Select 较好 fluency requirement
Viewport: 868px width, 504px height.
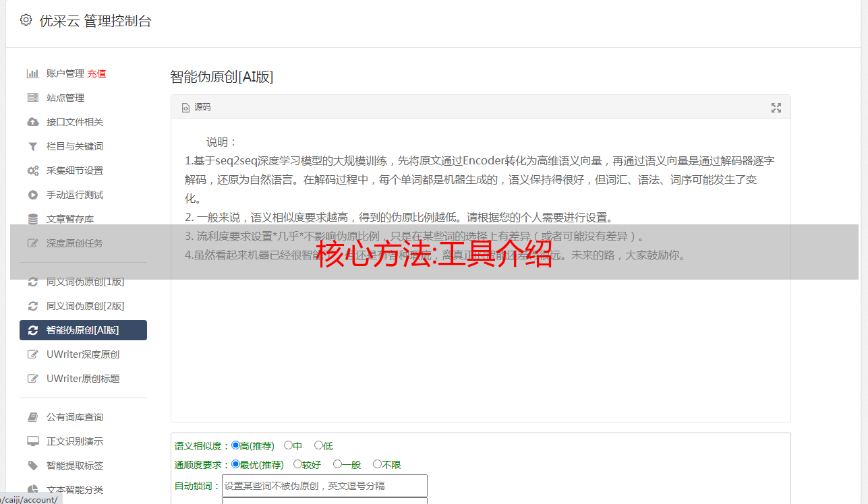coord(297,464)
